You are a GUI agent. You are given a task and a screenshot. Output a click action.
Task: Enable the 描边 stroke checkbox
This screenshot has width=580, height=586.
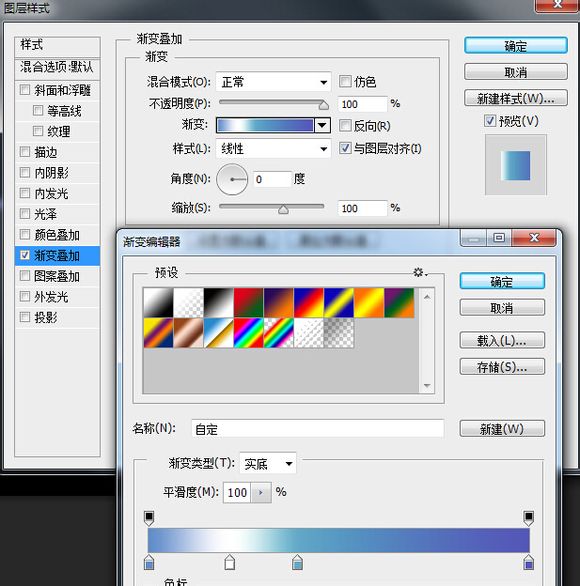coord(25,152)
